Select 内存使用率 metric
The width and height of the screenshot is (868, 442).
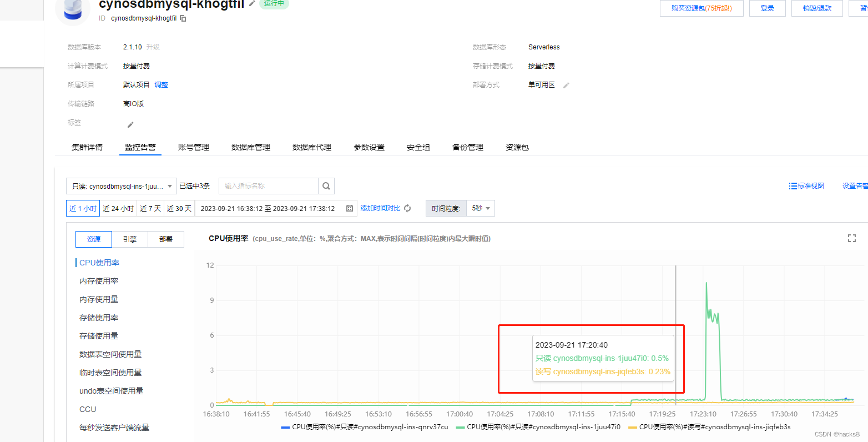[99, 281]
